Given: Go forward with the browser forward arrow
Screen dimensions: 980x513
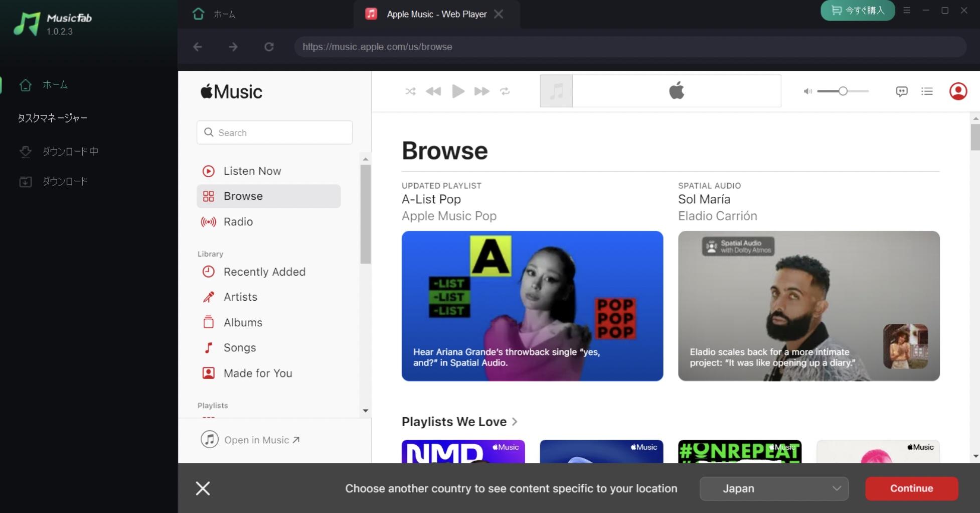Looking at the screenshot, I should [x=233, y=47].
